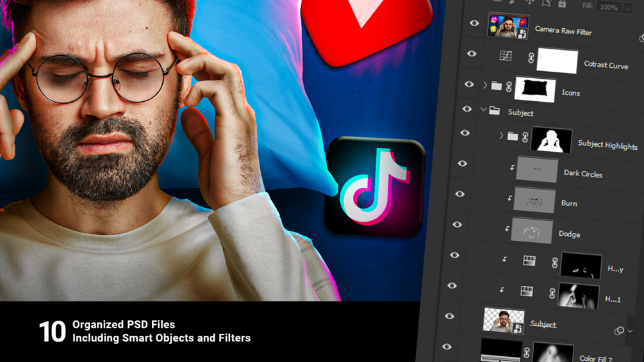
Task: Click the mask chain on H...1 layer
Action: pyautogui.click(x=552, y=293)
